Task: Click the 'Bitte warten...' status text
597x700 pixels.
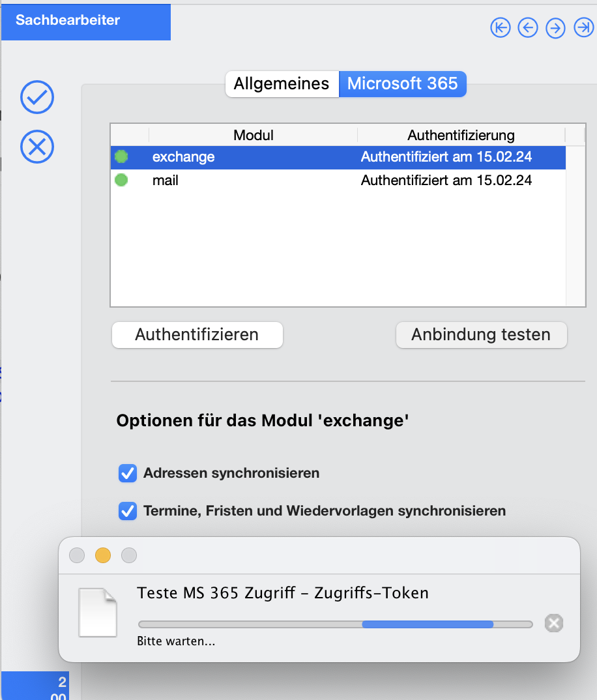Action: pyautogui.click(x=176, y=641)
